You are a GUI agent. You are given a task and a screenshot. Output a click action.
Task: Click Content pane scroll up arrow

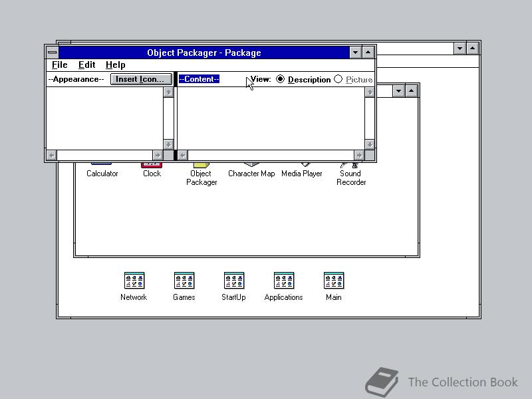pyautogui.click(x=370, y=92)
